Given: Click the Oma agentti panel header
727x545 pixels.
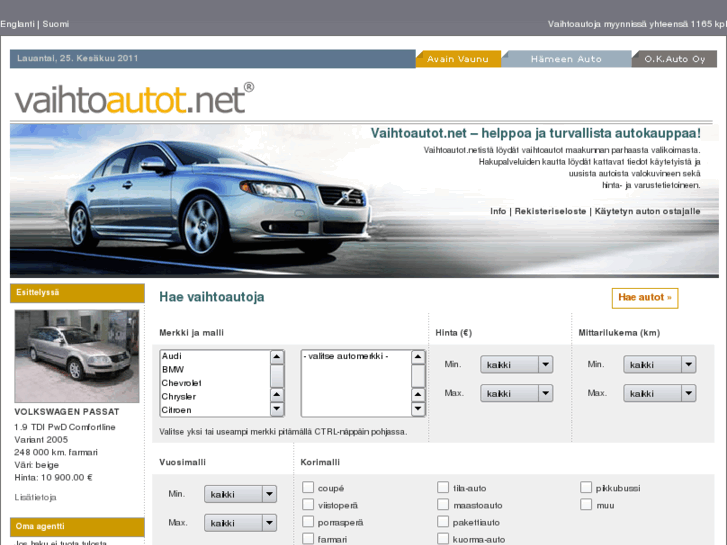Looking at the screenshot, I should [x=77, y=527].
